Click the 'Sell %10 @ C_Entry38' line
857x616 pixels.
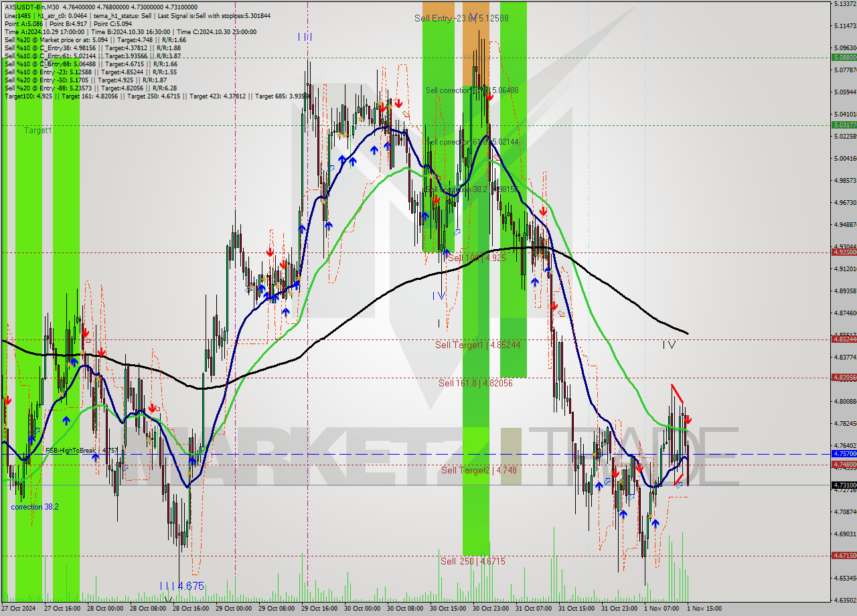pos(92,48)
